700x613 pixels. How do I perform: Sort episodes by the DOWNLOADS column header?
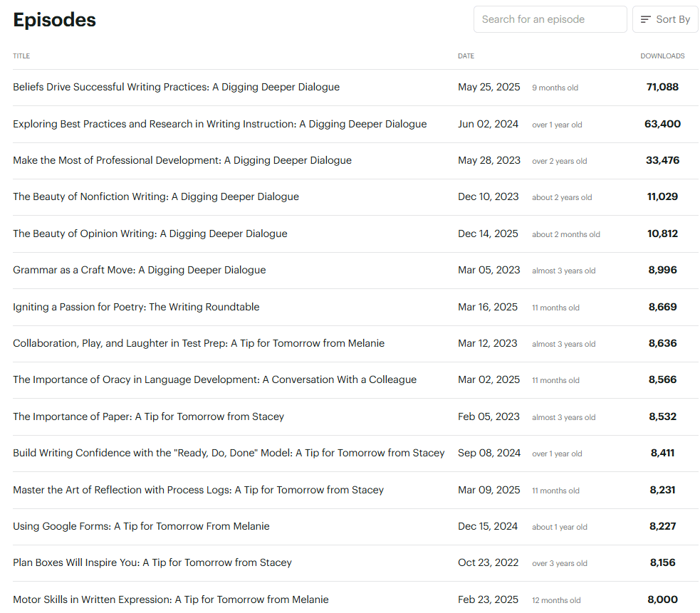point(662,56)
